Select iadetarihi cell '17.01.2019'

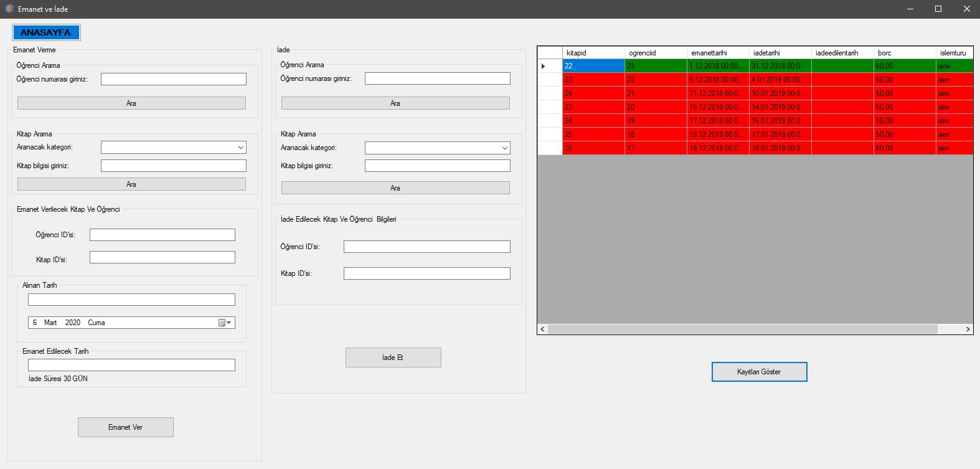point(780,135)
